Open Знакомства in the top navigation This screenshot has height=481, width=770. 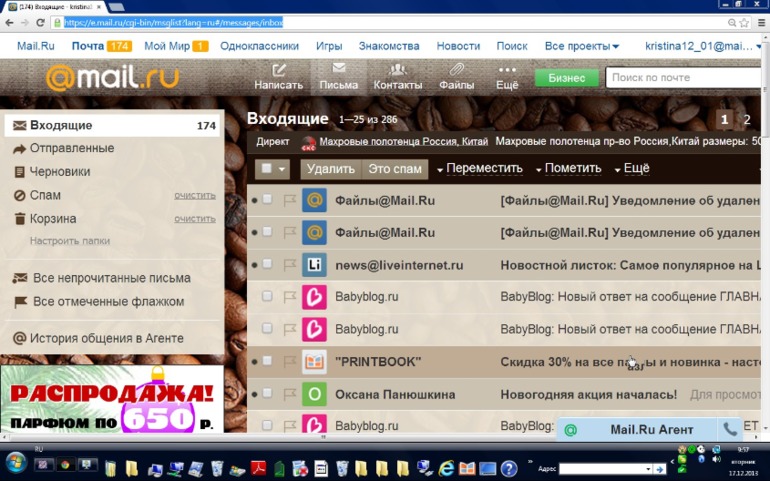(389, 46)
